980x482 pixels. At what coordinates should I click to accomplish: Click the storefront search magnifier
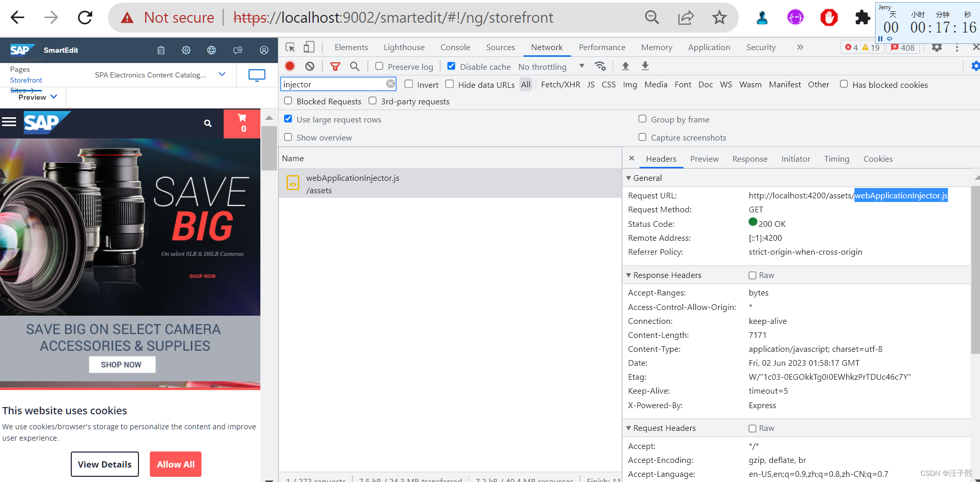pyautogui.click(x=208, y=123)
